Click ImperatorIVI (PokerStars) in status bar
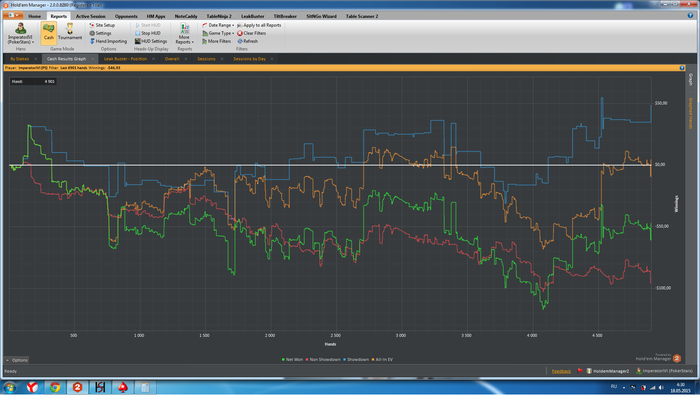Image resolution: width=700 pixels, height=400 pixels. pos(664,371)
